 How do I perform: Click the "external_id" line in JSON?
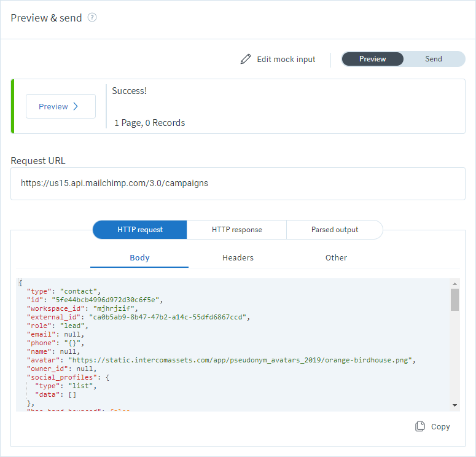coord(138,317)
